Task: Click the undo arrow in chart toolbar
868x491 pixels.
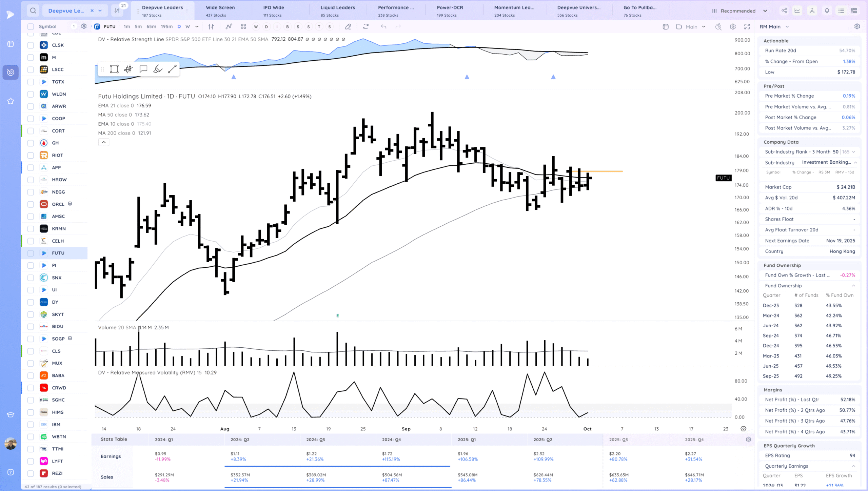Action: (383, 26)
